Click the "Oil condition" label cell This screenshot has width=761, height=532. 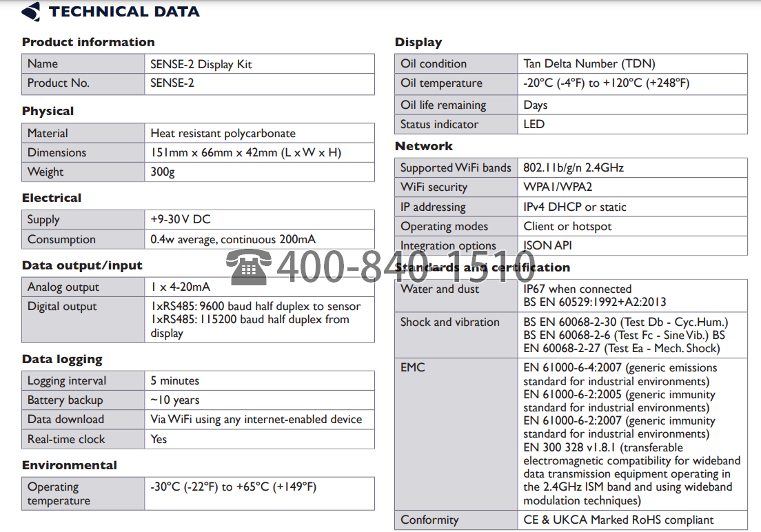456,63
